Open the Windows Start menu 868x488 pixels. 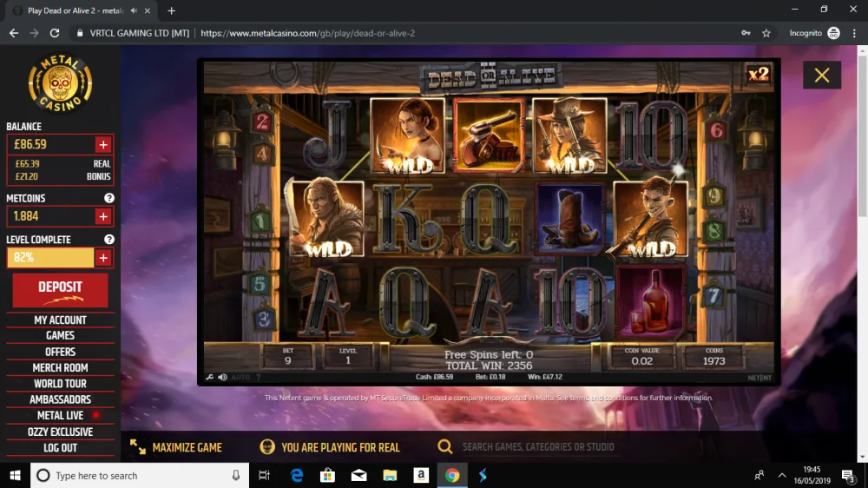click(15, 475)
